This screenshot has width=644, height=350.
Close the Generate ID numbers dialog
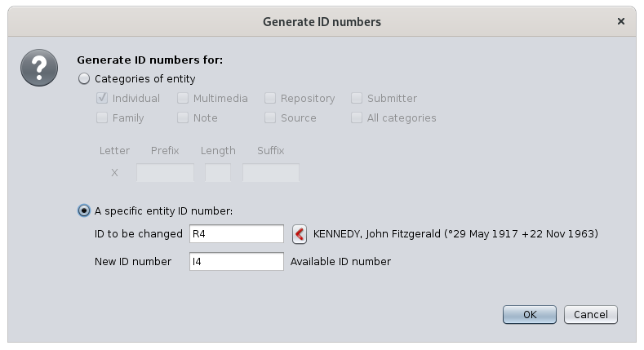pyautogui.click(x=621, y=21)
